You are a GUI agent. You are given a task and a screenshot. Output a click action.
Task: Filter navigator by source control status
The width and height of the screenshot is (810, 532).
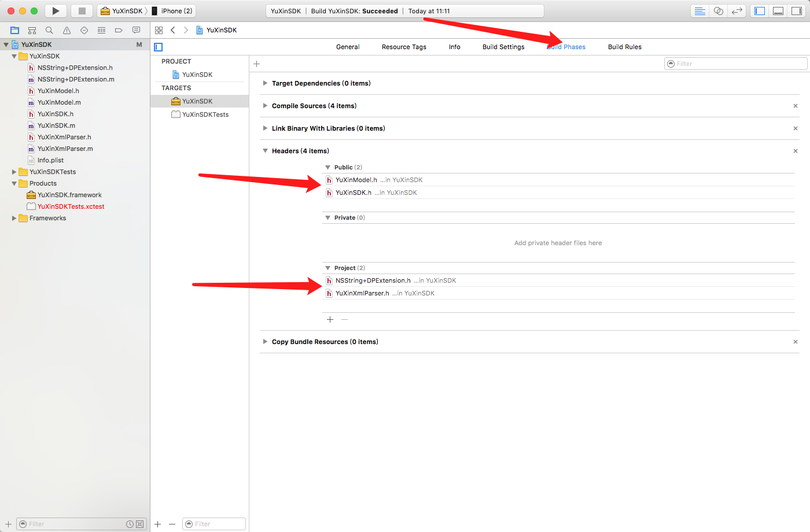[139, 524]
